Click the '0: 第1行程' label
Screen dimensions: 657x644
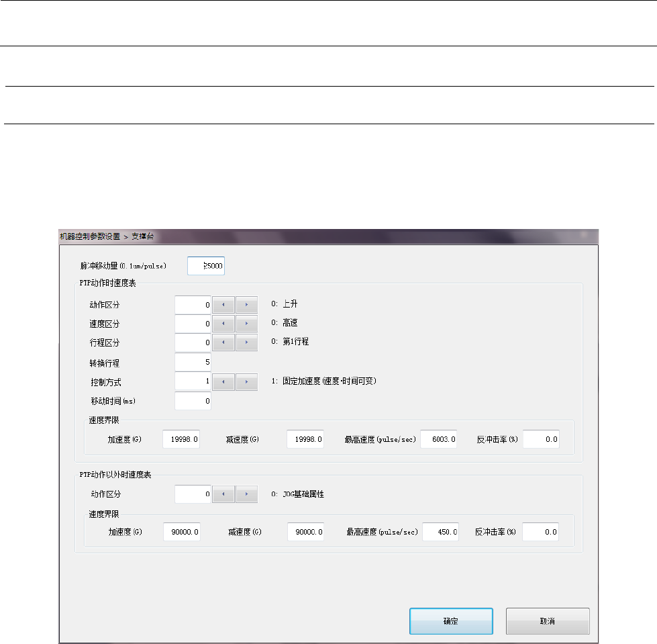click(290, 342)
